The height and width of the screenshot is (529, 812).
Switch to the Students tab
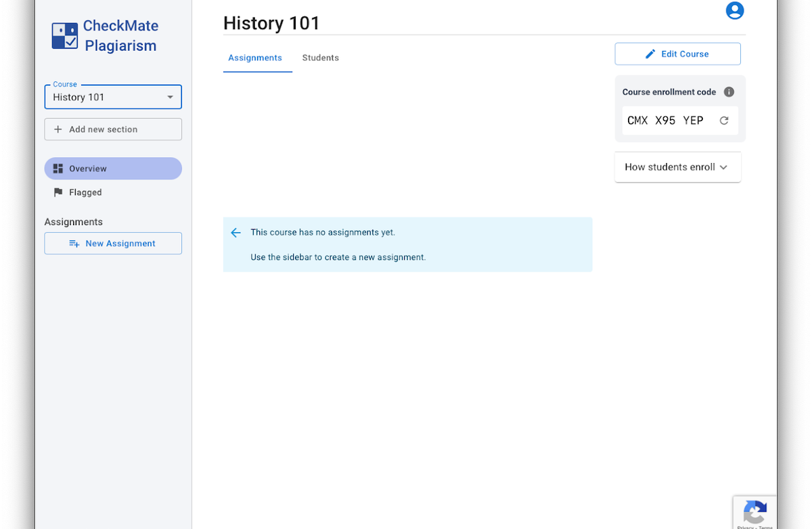coord(320,57)
